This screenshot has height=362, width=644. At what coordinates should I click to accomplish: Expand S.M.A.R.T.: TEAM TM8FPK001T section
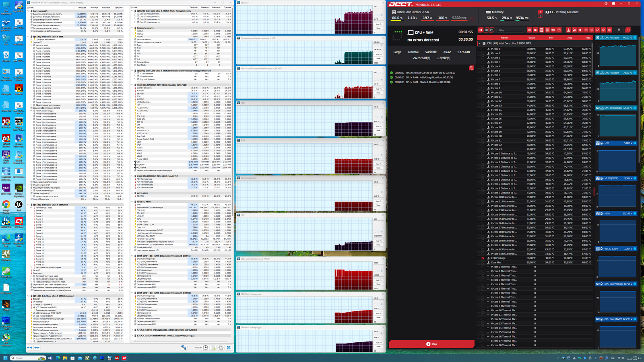point(132,335)
